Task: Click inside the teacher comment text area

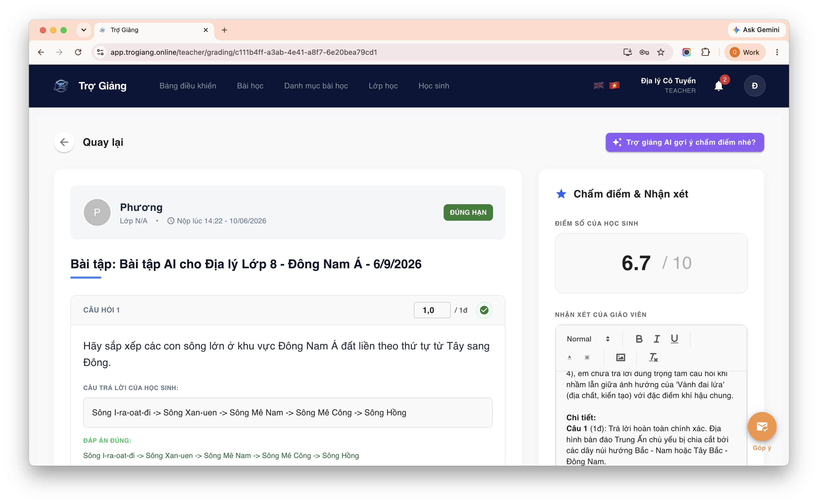Action: tap(651, 418)
